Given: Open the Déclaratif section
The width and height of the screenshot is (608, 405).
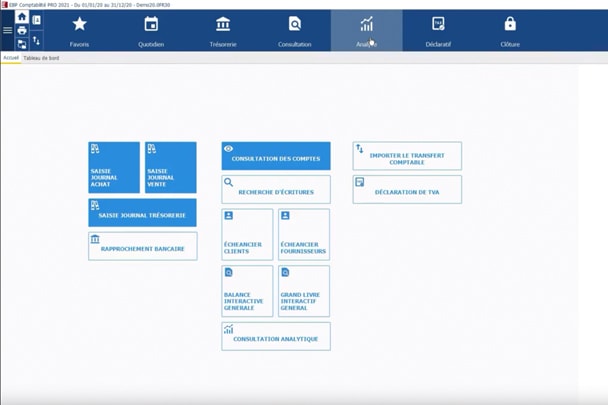Looking at the screenshot, I should tap(438, 30).
